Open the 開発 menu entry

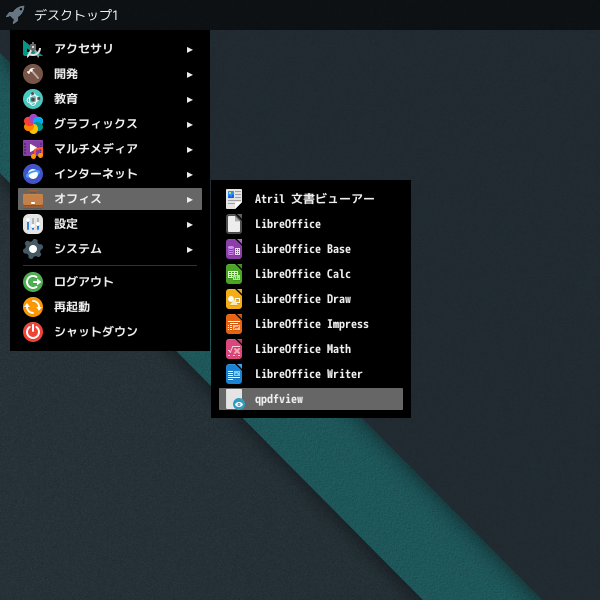(x=110, y=74)
